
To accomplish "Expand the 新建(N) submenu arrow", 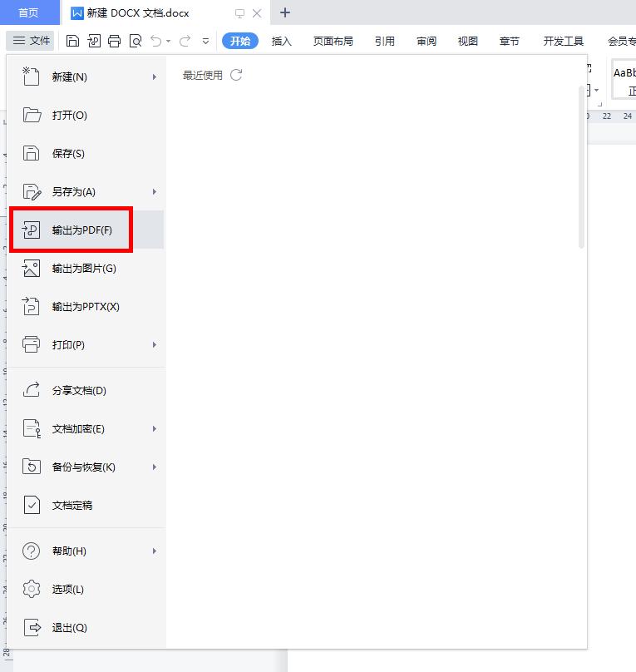I will point(154,77).
